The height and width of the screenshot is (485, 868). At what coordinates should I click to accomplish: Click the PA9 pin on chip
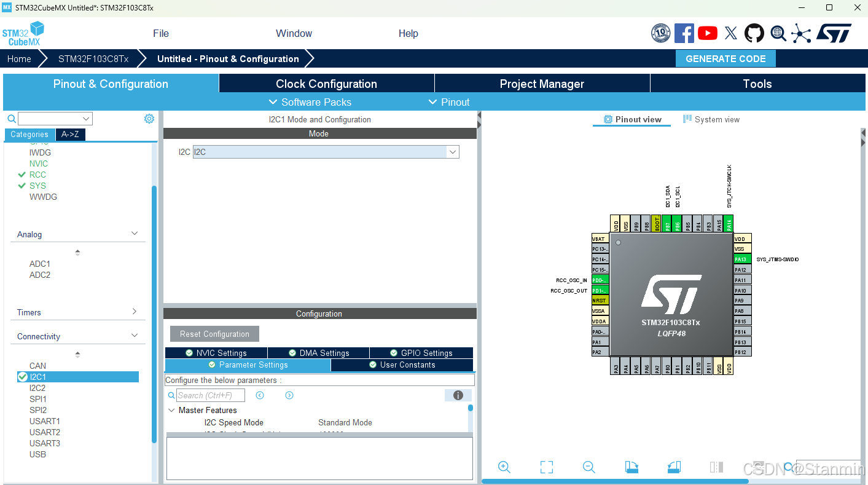tap(743, 301)
